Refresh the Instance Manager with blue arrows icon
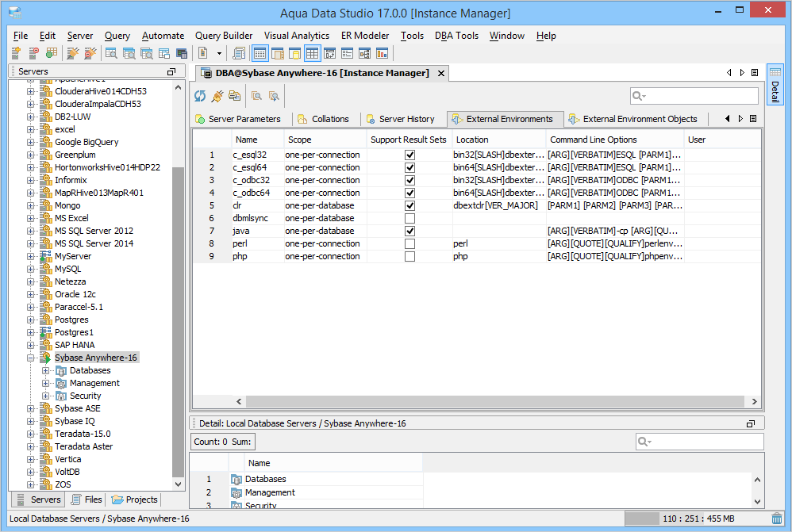792x532 pixels. point(200,96)
